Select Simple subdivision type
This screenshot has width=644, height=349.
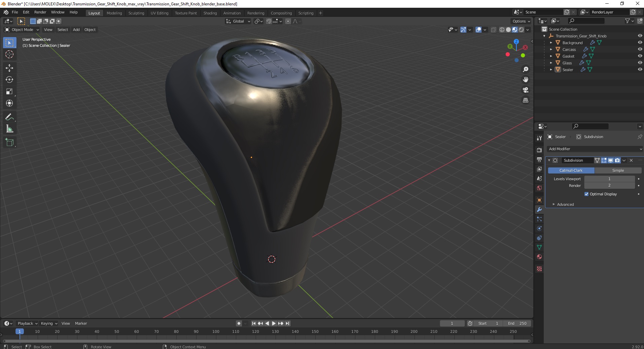pos(618,170)
